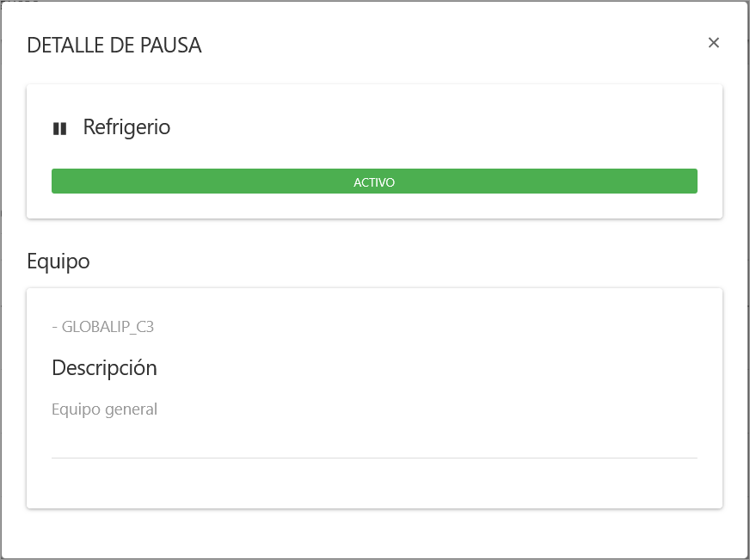Click the pause icon beside Refrigerio
The height and width of the screenshot is (560, 750).
[x=59, y=128]
